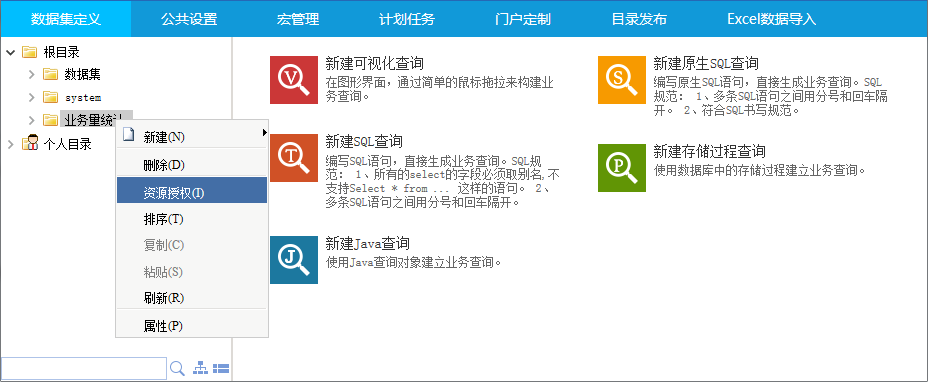Switch to the 公共设置 tab

point(189,19)
